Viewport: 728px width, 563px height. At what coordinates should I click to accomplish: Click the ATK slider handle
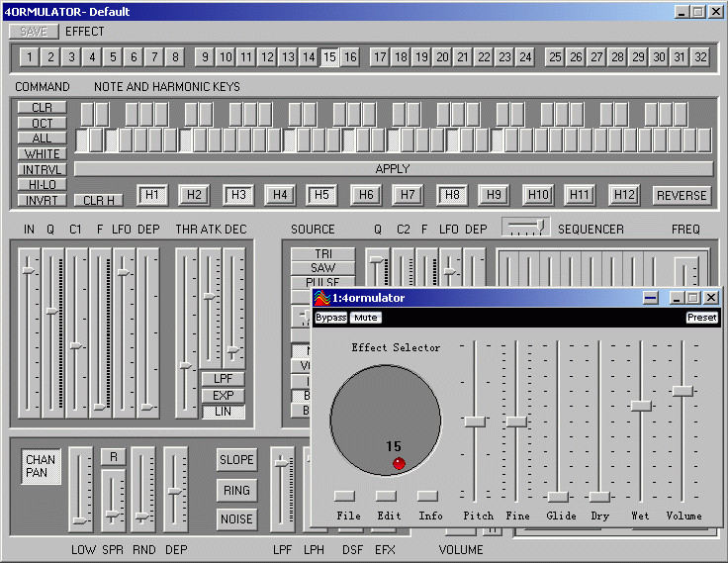[x=210, y=296]
